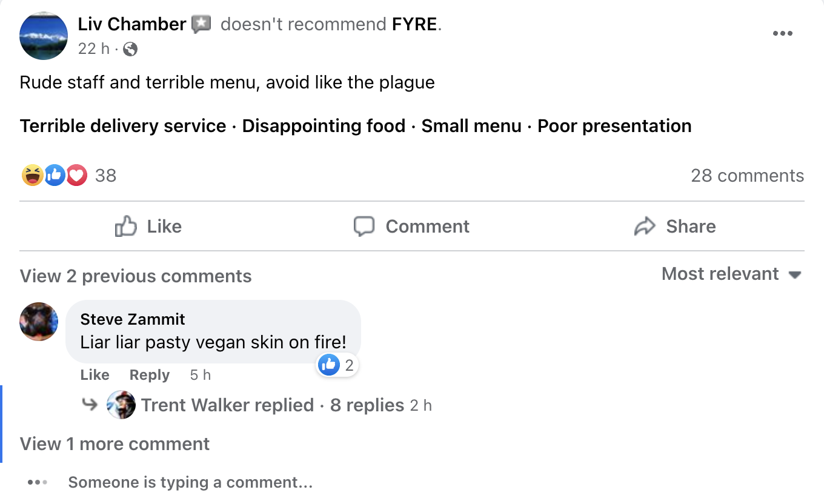Open the 28 comments link
The width and height of the screenshot is (824, 504).
click(x=747, y=176)
